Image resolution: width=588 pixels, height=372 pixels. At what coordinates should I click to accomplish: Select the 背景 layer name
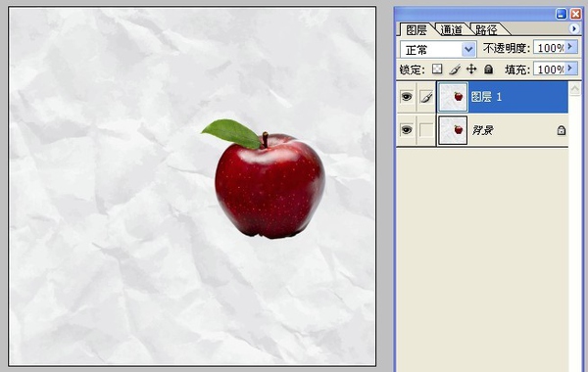(x=482, y=130)
